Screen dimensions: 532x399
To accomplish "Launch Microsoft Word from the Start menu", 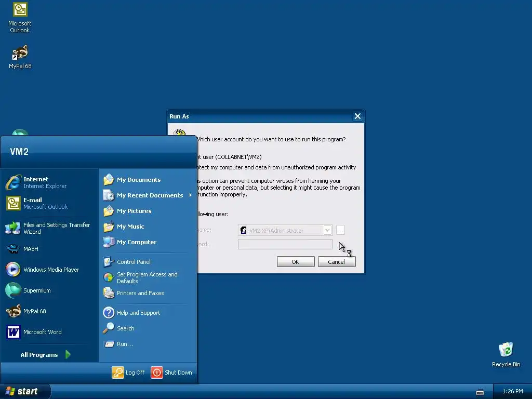I will [49, 332].
